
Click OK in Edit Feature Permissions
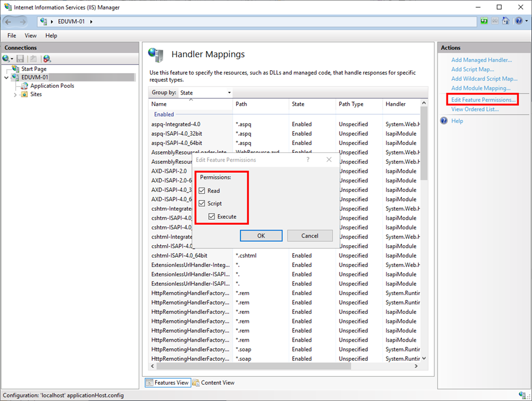click(261, 236)
